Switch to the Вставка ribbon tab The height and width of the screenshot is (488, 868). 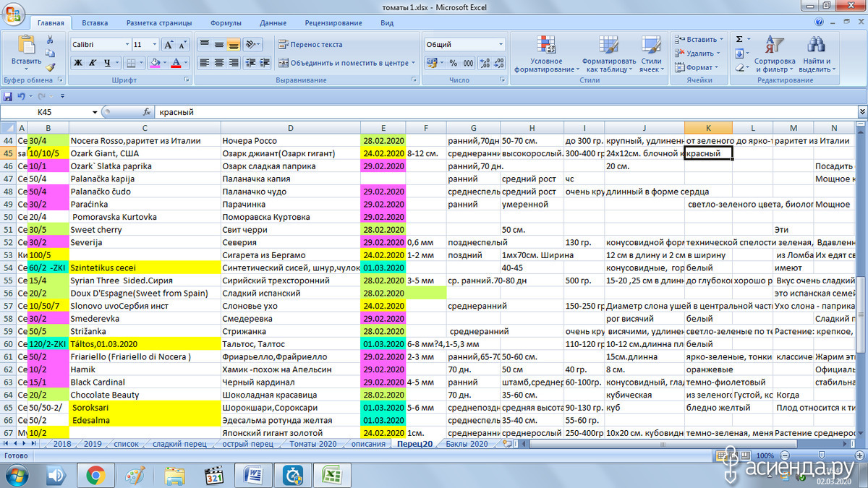click(95, 23)
